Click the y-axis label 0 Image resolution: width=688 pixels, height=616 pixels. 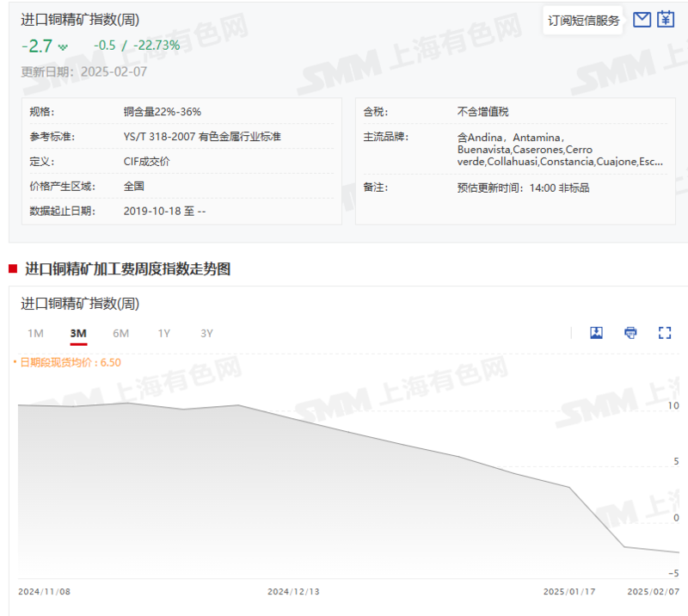click(x=676, y=518)
